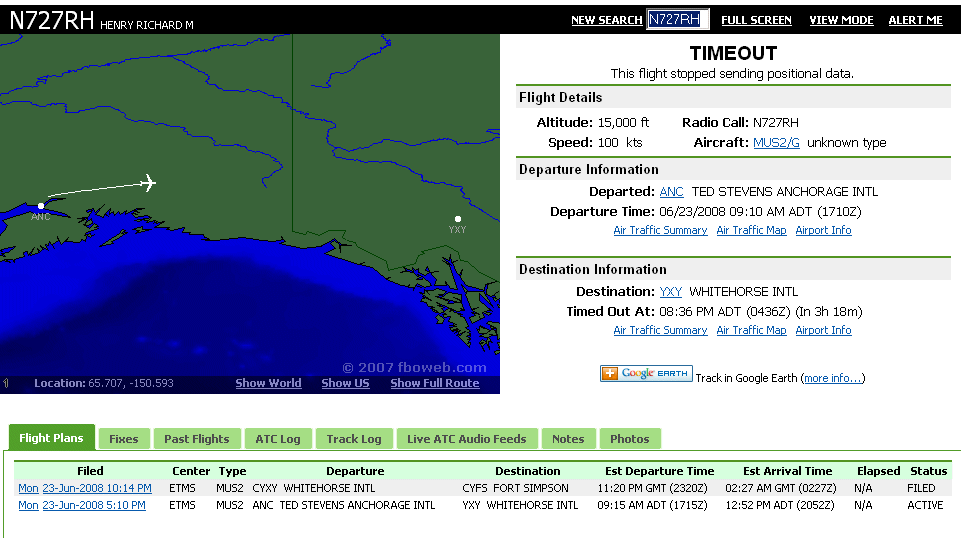Switch to the Fixes tab
961x538 pixels.
[124, 439]
